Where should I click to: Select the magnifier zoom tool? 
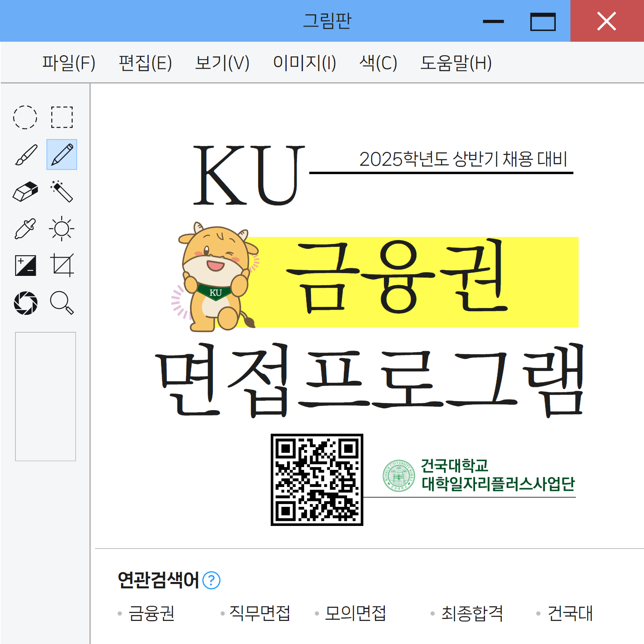[x=62, y=303]
